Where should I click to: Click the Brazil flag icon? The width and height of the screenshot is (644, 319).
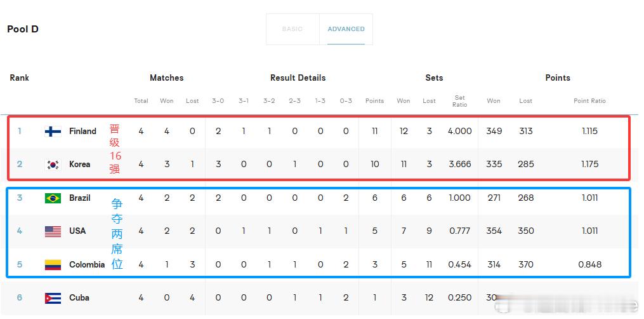(x=53, y=198)
